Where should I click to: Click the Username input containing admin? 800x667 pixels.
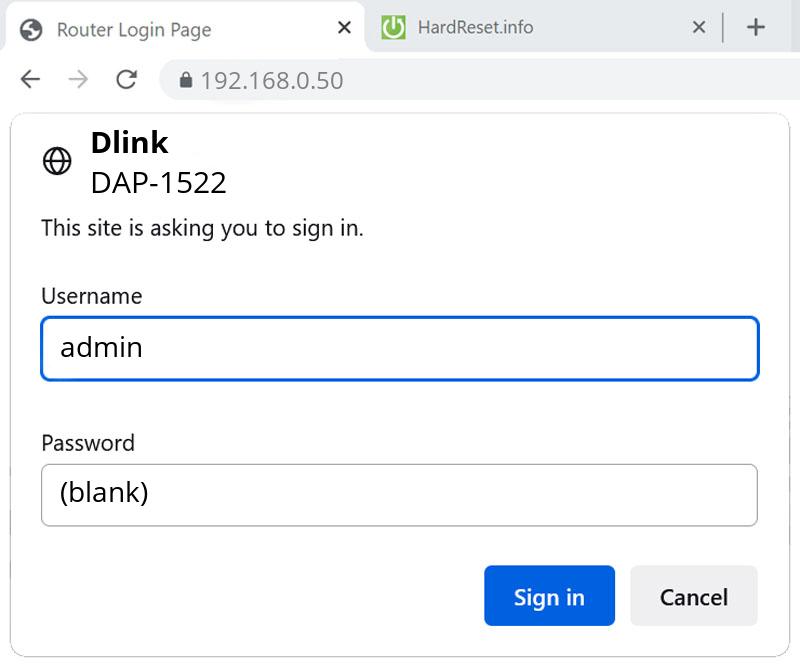[x=400, y=348]
